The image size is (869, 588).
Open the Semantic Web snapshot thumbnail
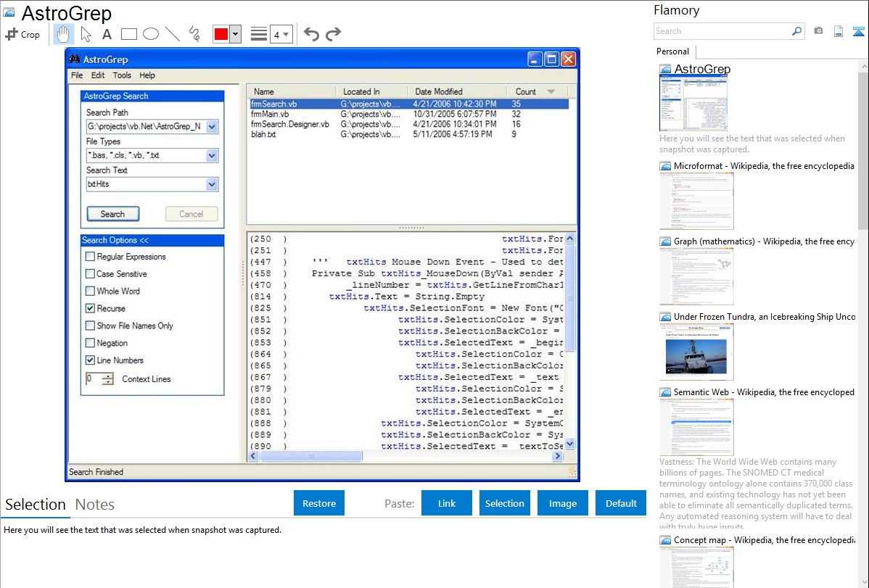[696, 427]
